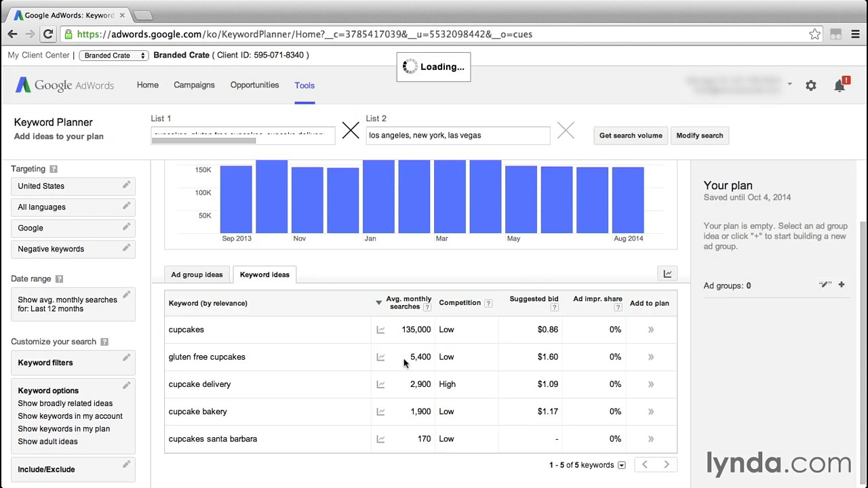Open My Client Center link
The height and width of the screenshot is (488, 868).
click(x=39, y=55)
